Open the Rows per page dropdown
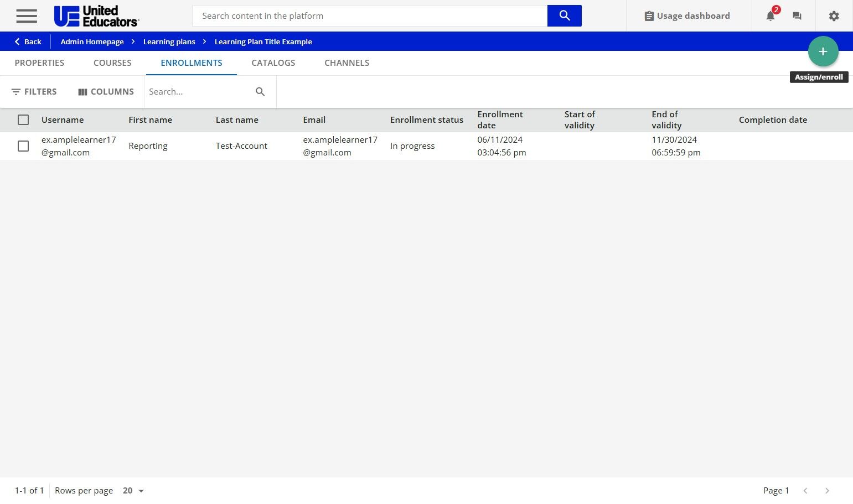The height and width of the screenshot is (504, 853). point(133,491)
